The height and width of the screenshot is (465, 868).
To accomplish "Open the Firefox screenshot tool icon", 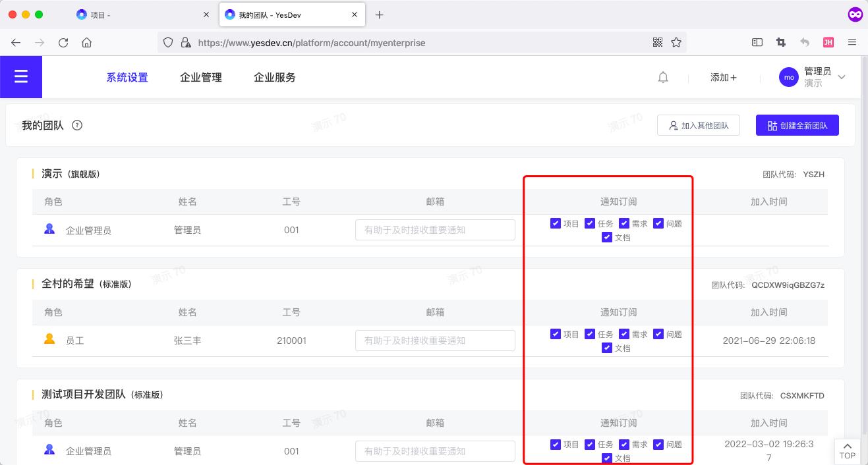I will [x=780, y=41].
